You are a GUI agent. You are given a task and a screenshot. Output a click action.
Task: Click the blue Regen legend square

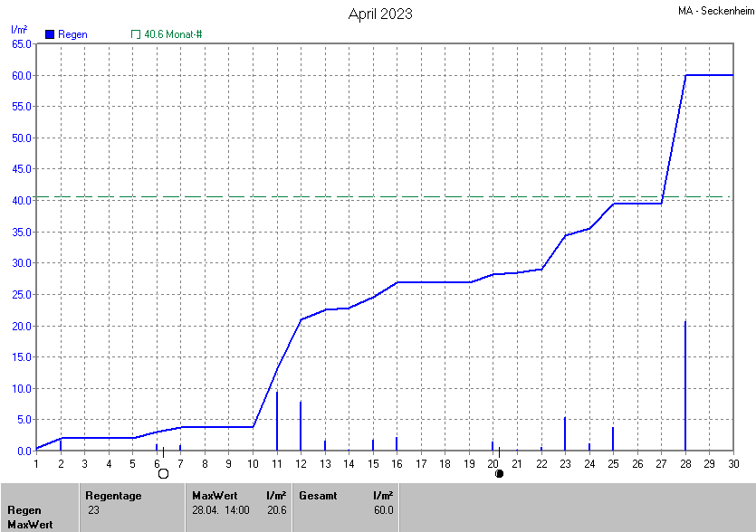point(50,34)
